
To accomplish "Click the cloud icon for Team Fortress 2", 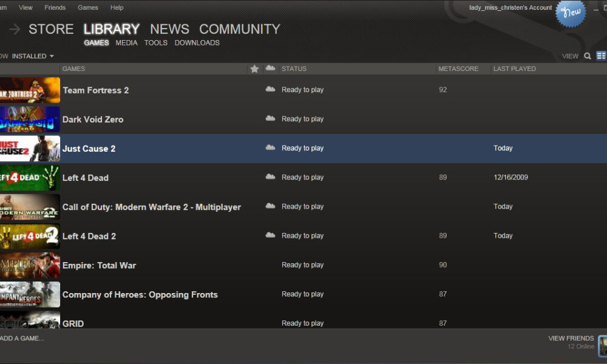I will point(270,89).
